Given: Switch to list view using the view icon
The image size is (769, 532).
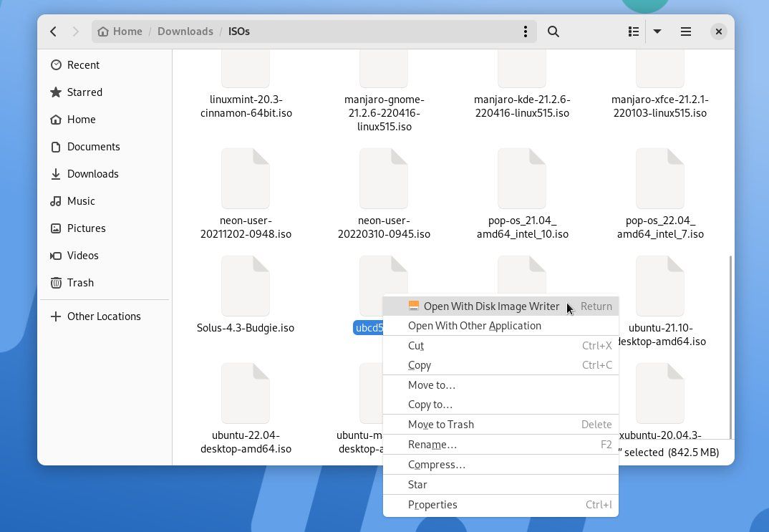Looking at the screenshot, I should (x=633, y=32).
